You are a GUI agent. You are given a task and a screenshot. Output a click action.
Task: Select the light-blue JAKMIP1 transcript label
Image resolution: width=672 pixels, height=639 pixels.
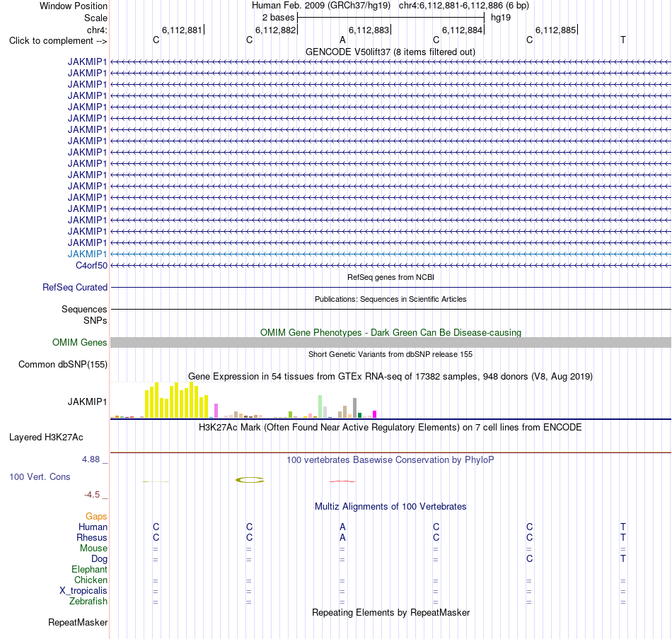(x=87, y=254)
